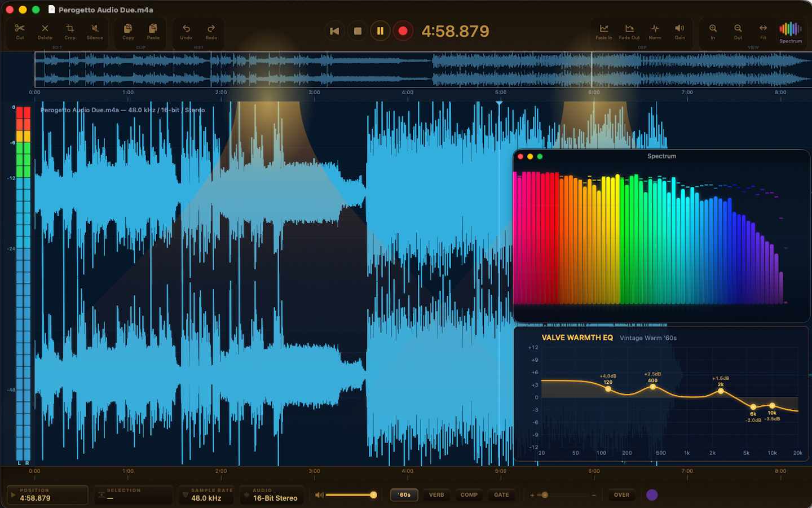The height and width of the screenshot is (508, 812).
Task: Click the OVER button in status bar
Action: [621, 495]
